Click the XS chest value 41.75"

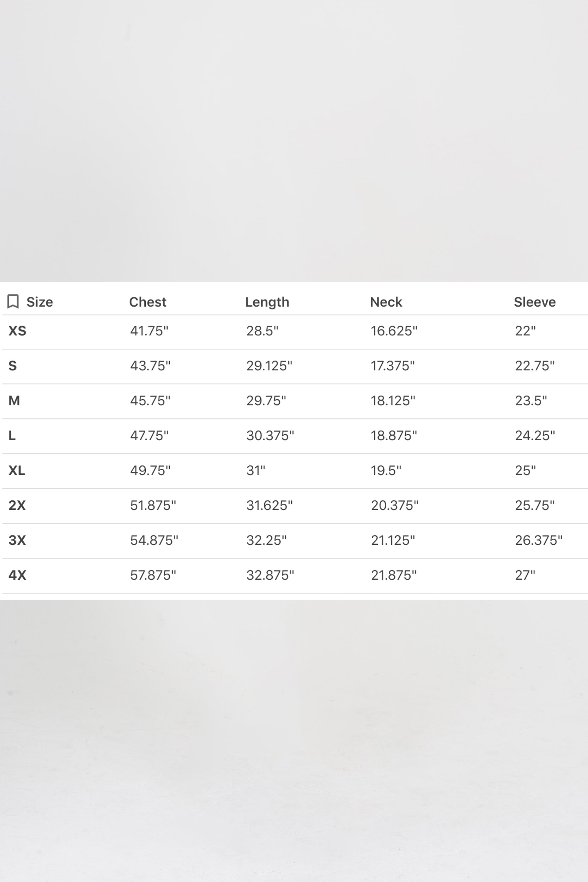149,331
